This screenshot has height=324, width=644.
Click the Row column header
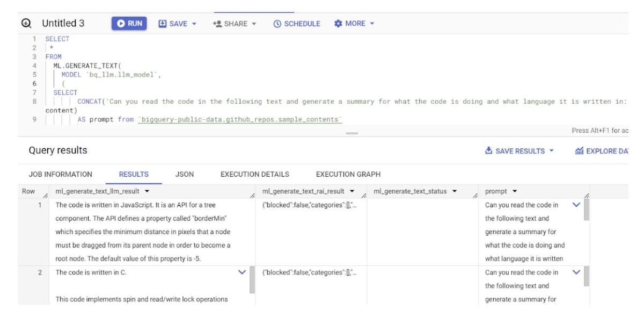pyautogui.click(x=28, y=191)
